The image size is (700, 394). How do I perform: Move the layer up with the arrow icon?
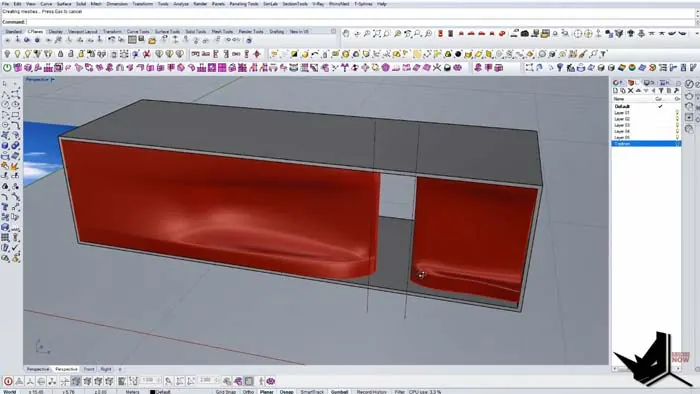638,91
